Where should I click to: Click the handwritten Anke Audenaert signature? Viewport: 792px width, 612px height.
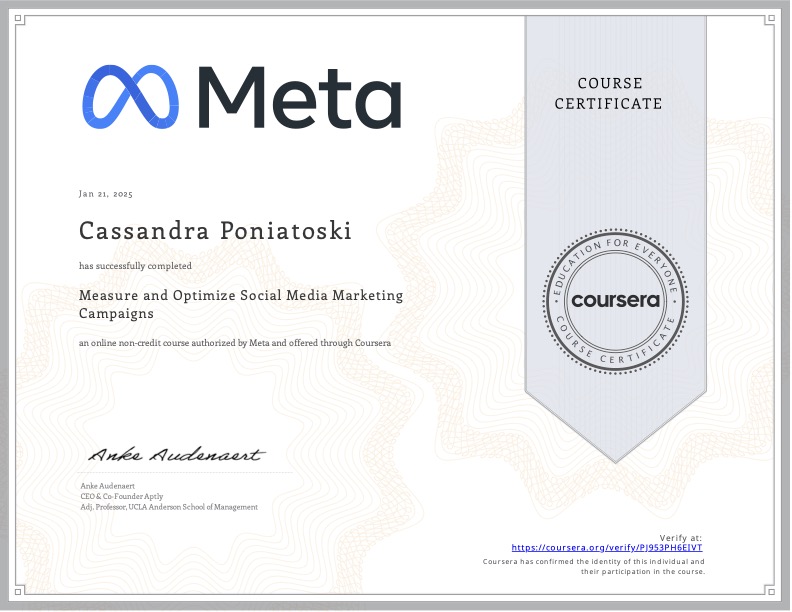tap(176, 455)
